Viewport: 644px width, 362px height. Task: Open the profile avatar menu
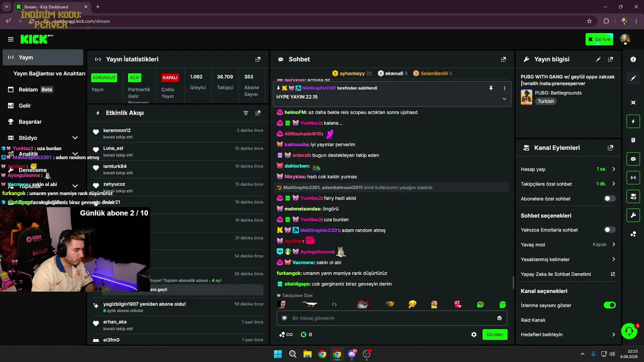pos(625,39)
